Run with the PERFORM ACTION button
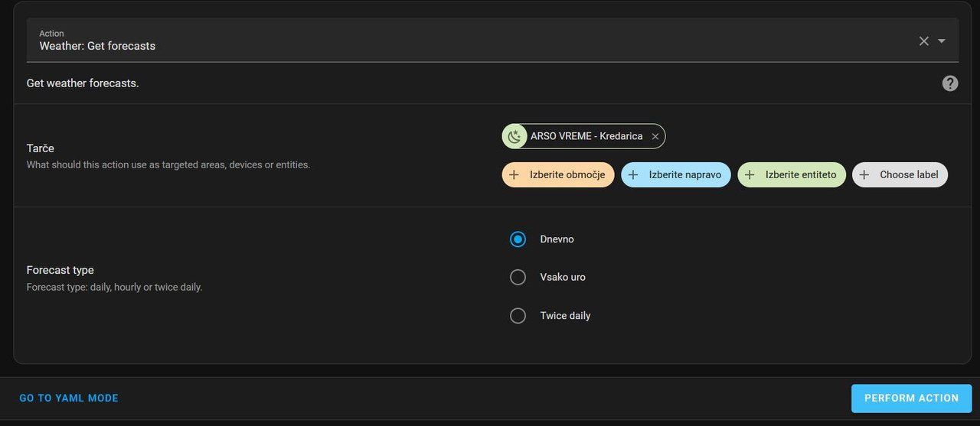980x426 pixels. click(x=912, y=398)
